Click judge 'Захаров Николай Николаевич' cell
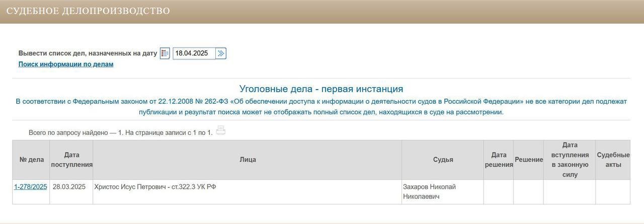Screen dimensions: 644x224 [x=443, y=192]
